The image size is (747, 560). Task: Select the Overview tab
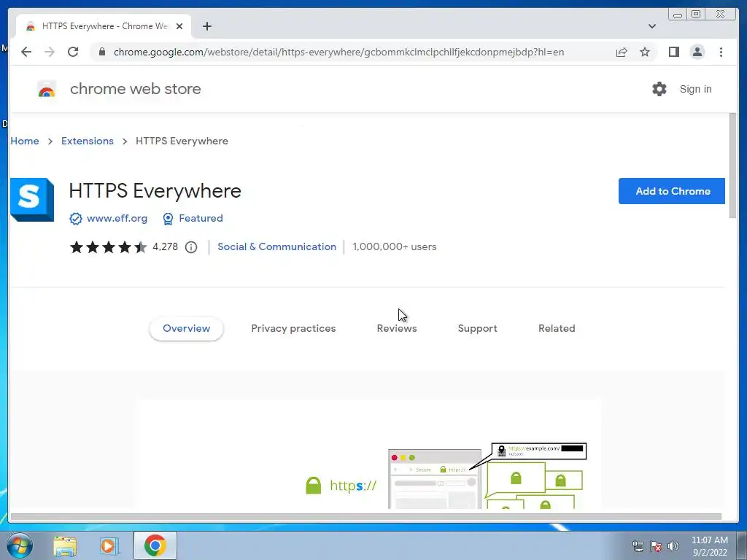click(186, 329)
